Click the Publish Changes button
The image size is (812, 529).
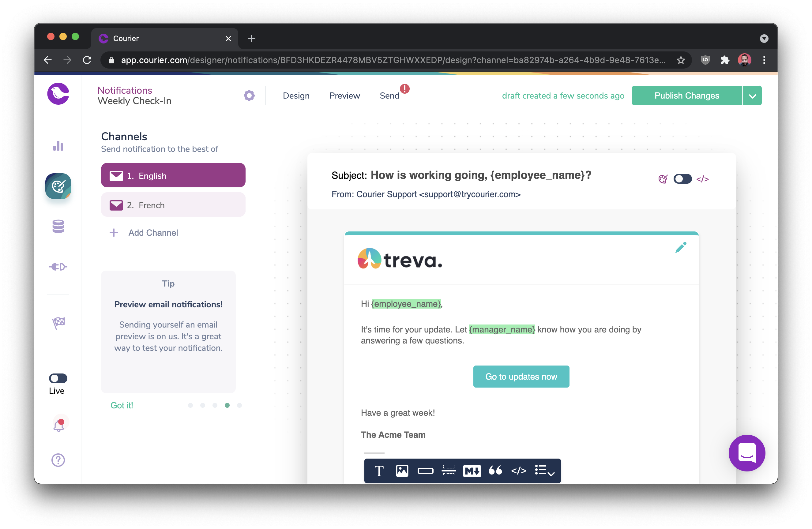pos(686,96)
